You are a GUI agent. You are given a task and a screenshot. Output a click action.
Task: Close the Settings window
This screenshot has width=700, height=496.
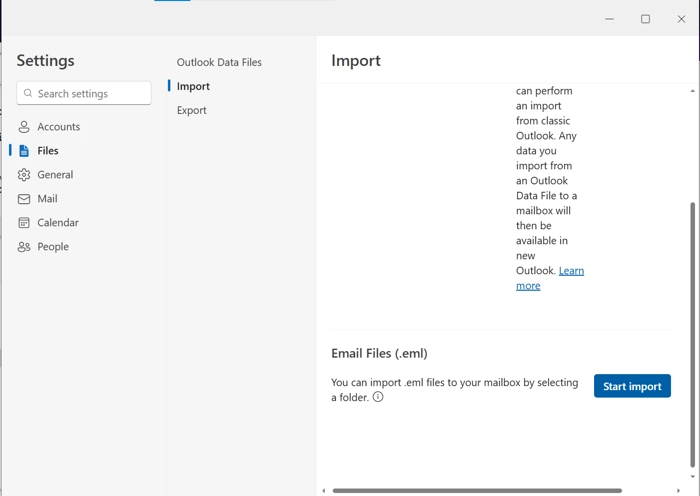coord(681,19)
